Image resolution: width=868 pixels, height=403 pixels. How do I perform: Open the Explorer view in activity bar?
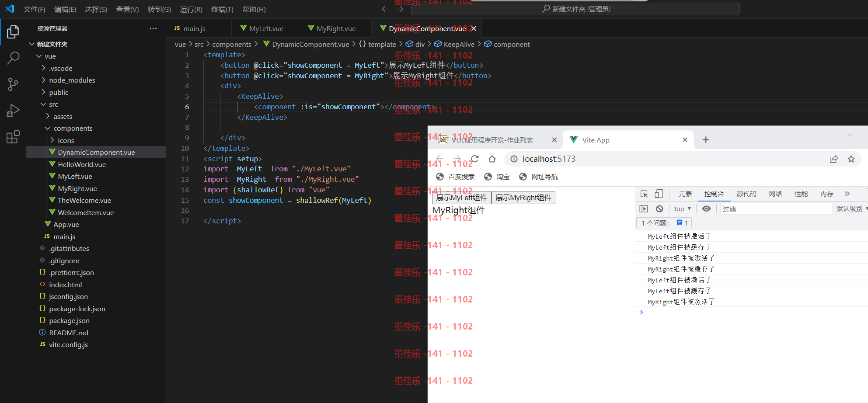(x=13, y=32)
